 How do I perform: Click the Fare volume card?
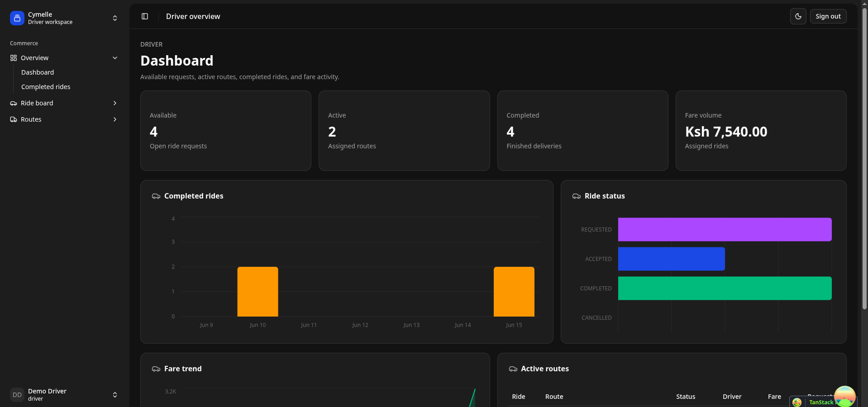(x=761, y=131)
